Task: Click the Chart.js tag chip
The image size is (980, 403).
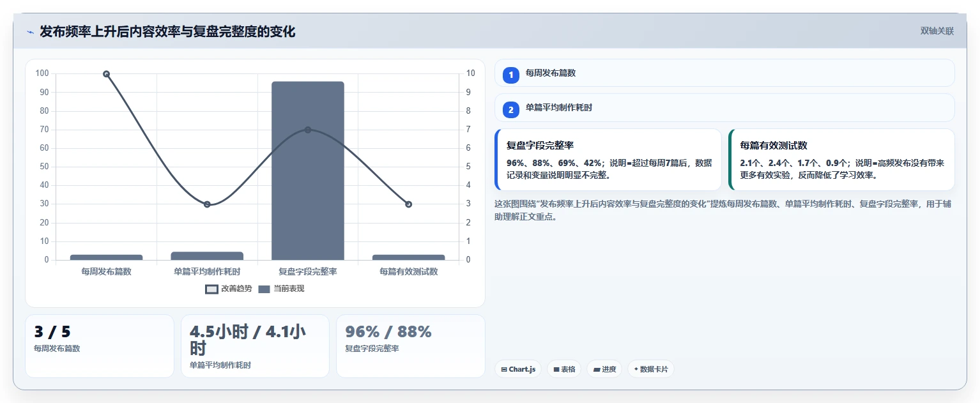Action: 518,369
